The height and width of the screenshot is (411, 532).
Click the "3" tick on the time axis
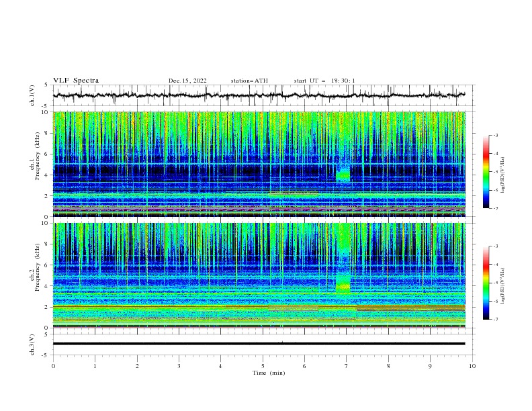pos(179,366)
